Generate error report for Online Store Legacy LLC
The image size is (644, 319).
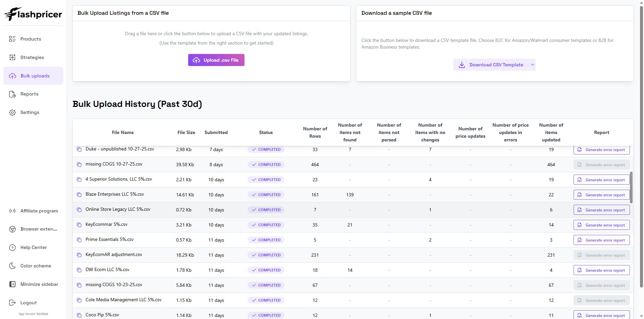601,210
